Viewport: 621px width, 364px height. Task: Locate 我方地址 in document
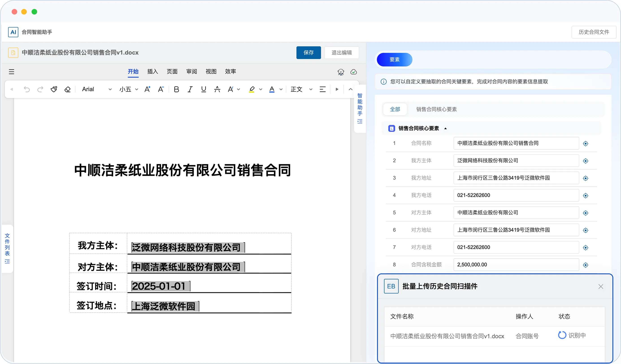click(x=586, y=178)
